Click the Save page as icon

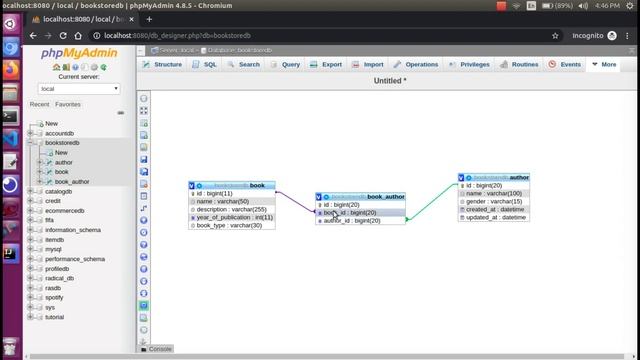point(144,172)
